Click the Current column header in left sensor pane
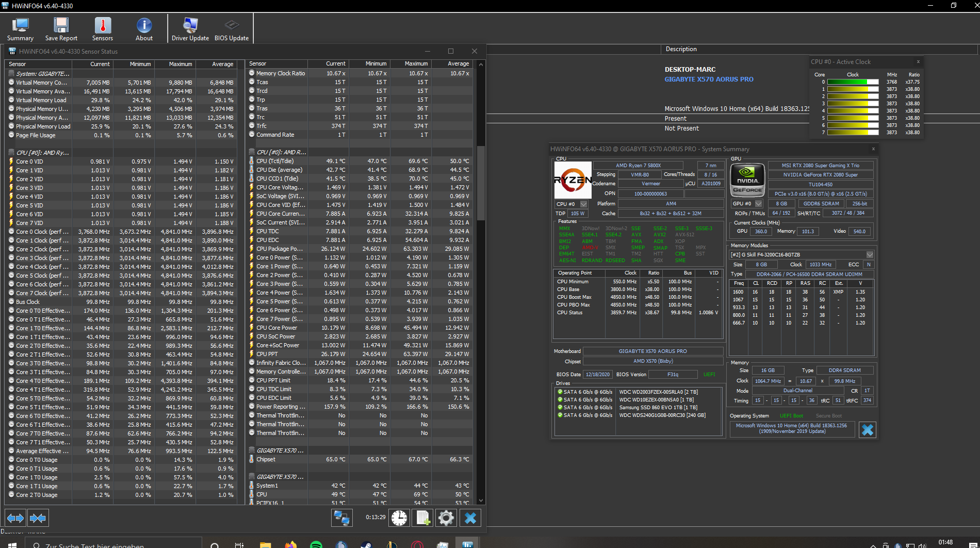 92,64
